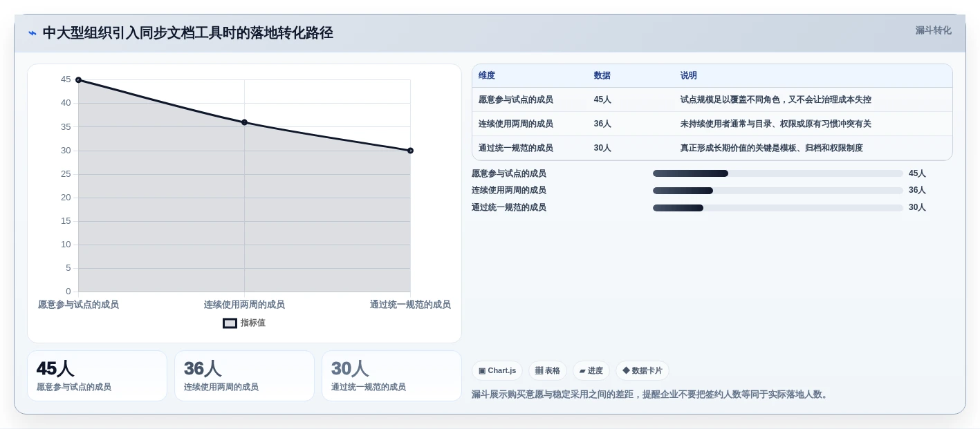
Task: Select table cell 通过统一规范的成员
Action: [x=516, y=149]
